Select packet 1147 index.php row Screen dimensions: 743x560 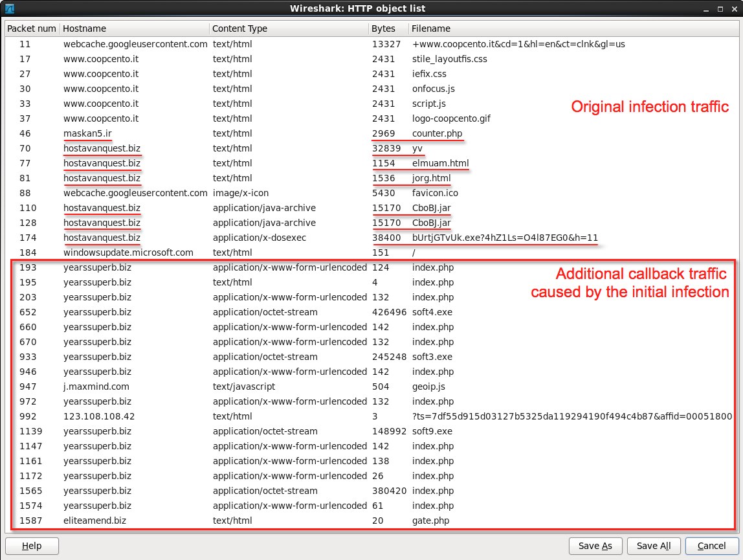coord(371,446)
